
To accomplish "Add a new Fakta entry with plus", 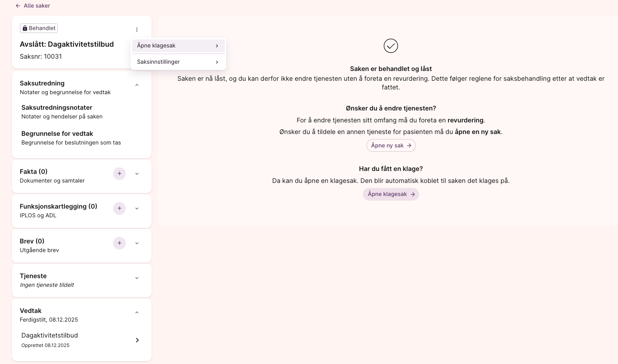I will 119,173.
